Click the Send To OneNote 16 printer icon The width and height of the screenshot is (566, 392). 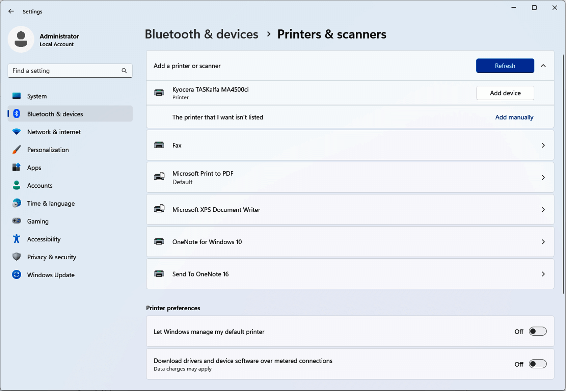click(159, 274)
